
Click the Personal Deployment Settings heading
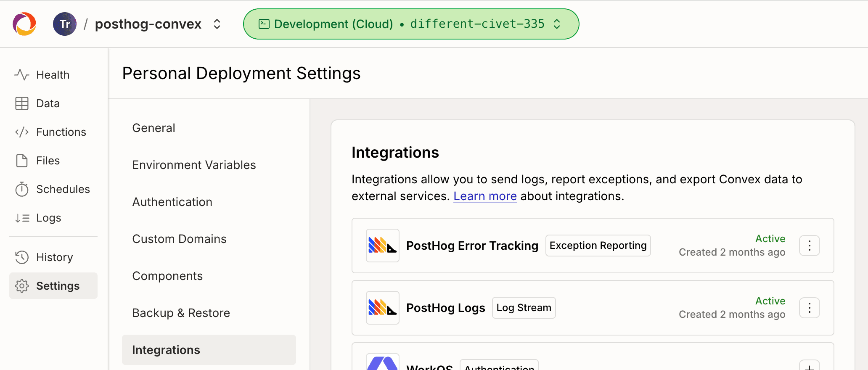point(241,74)
